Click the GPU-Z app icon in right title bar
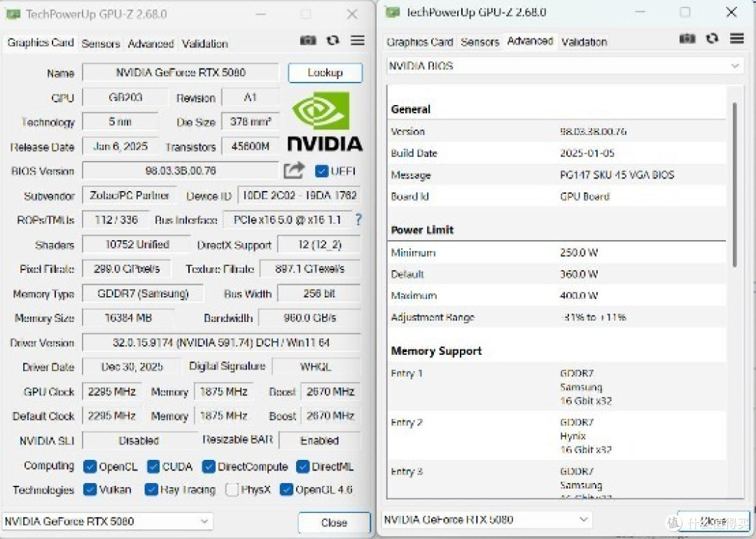Screen dimensions: 756x539 pyautogui.click(x=393, y=12)
